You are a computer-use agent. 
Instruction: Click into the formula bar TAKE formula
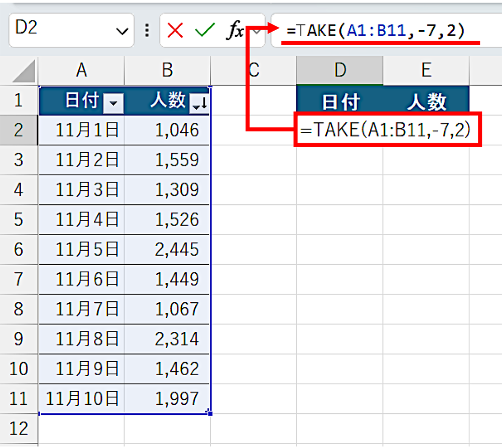pyautogui.click(x=375, y=31)
